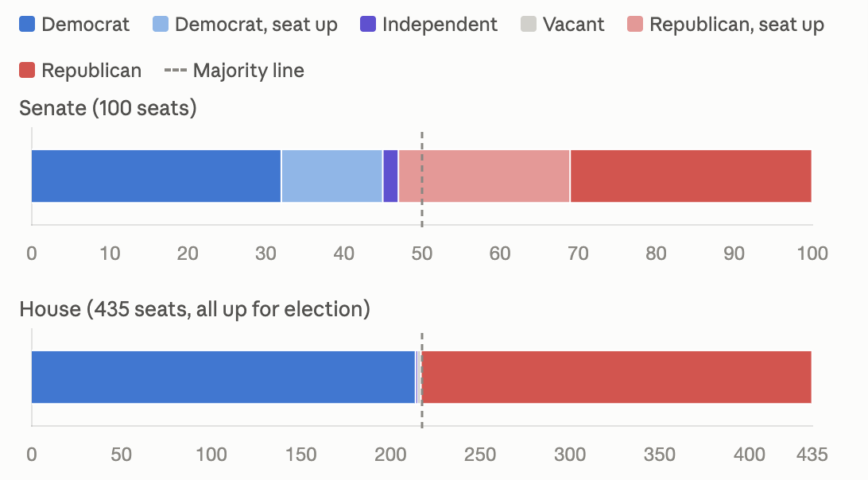This screenshot has width=868, height=480.
Task: Click the Democrat legend color swatch
Action: click(x=27, y=25)
